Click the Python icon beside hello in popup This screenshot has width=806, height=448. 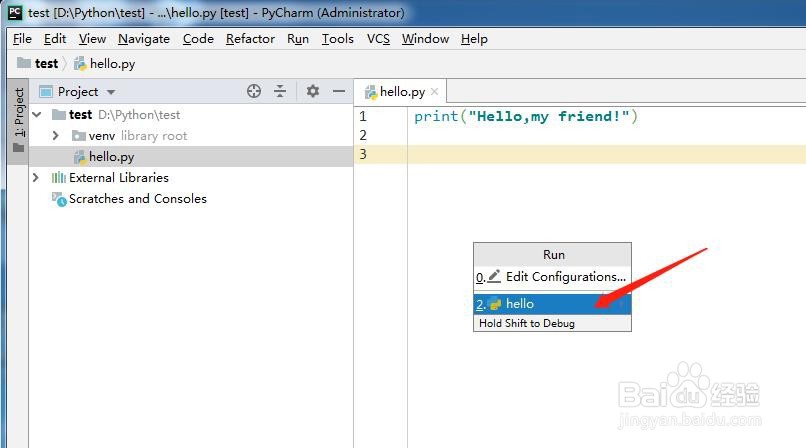coord(495,304)
